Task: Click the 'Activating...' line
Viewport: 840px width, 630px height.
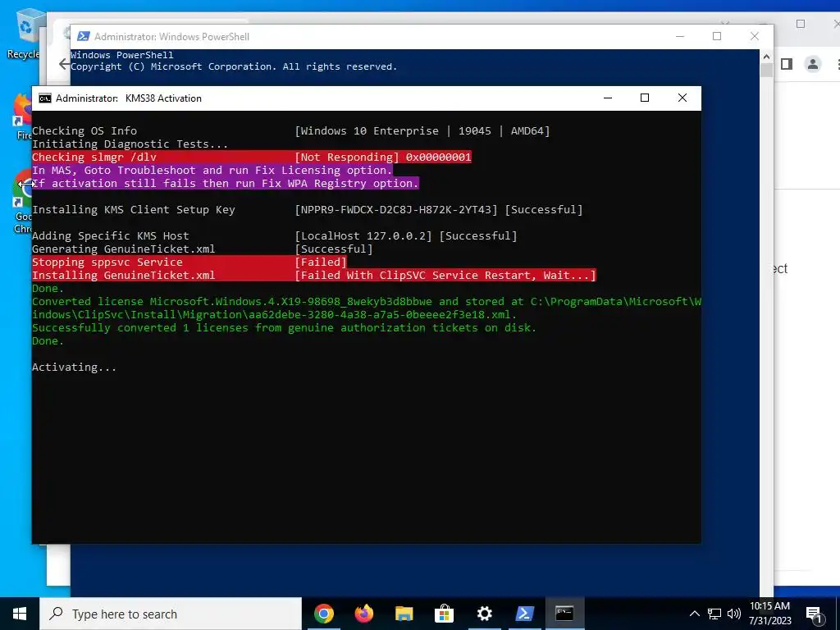Action: (74, 367)
